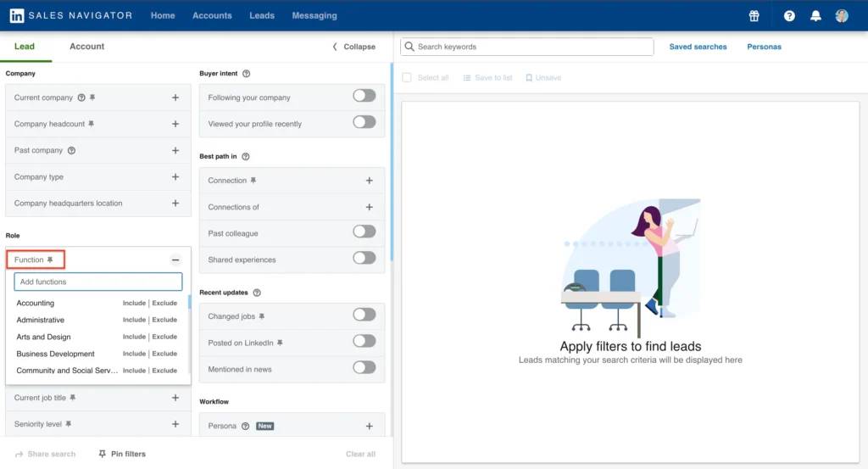The image size is (868, 469).
Task: Click the Search keywords field
Action: [x=527, y=47]
